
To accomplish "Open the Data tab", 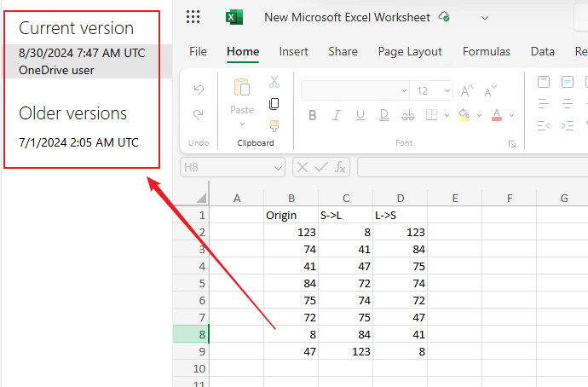I will pyautogui.click(x=542, y=51).
